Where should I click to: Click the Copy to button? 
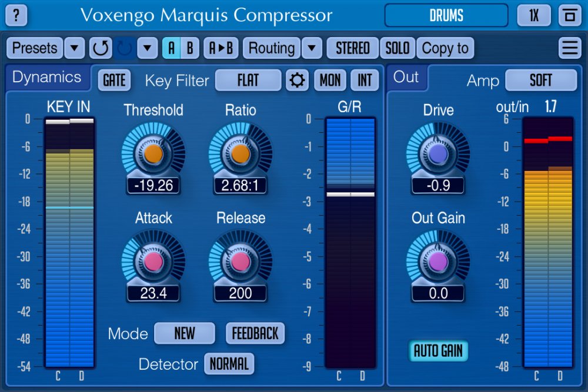(x=445, y=48)
